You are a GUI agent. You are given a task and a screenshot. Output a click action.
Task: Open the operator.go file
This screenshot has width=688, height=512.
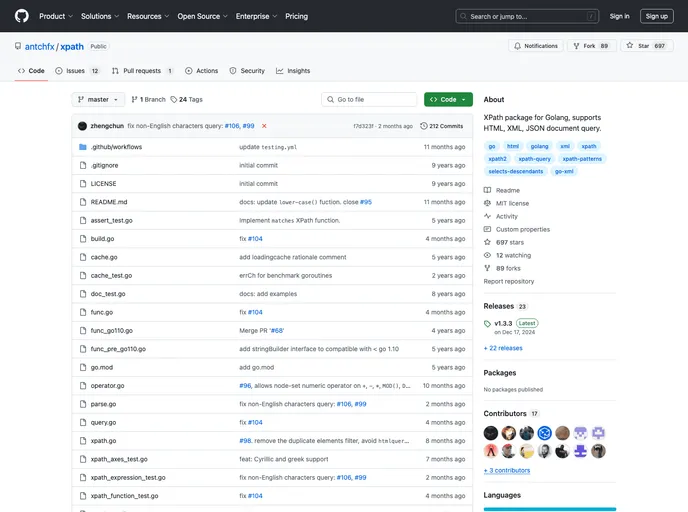click(108, 386)
